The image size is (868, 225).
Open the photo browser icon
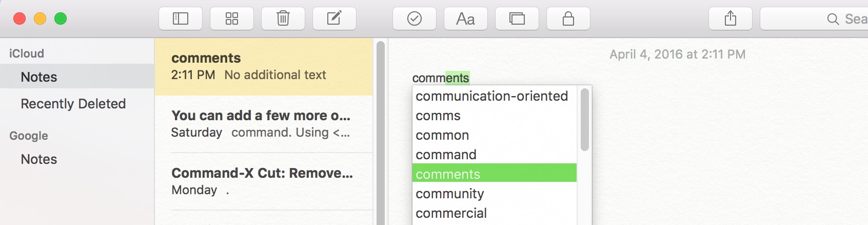point(517,19)
